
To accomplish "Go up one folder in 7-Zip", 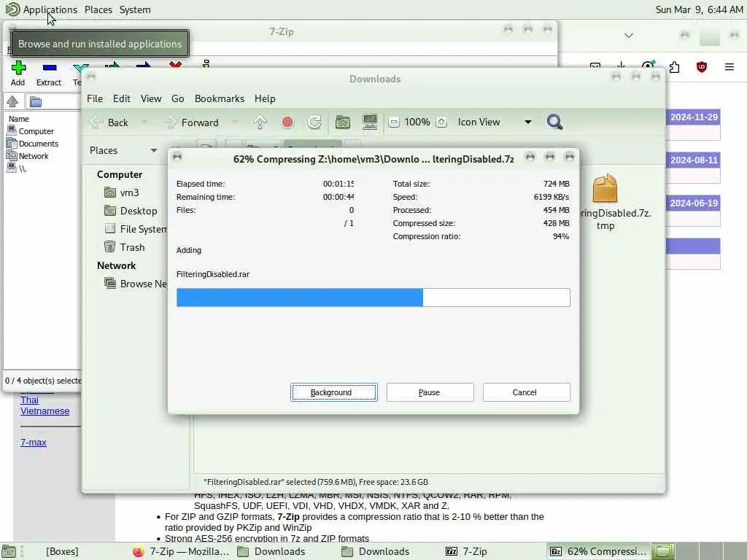I will pyautogui.click(x=12, y=101).
